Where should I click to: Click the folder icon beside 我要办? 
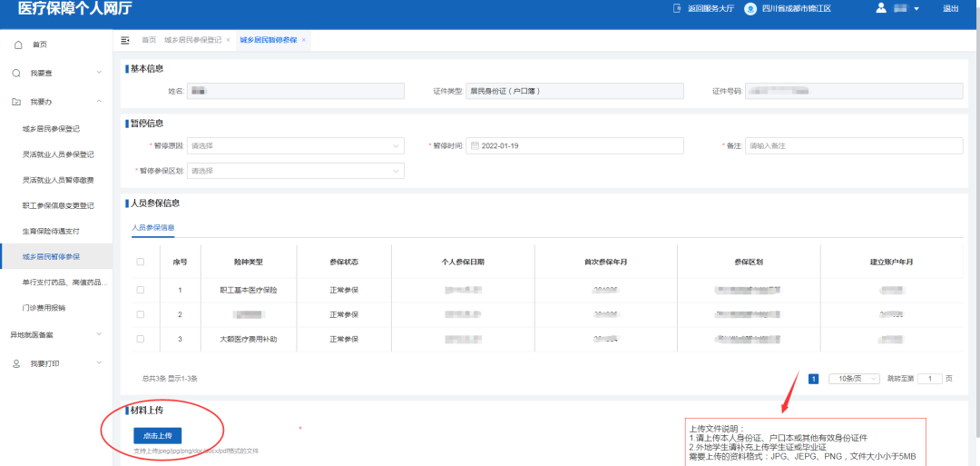point(17,102)
